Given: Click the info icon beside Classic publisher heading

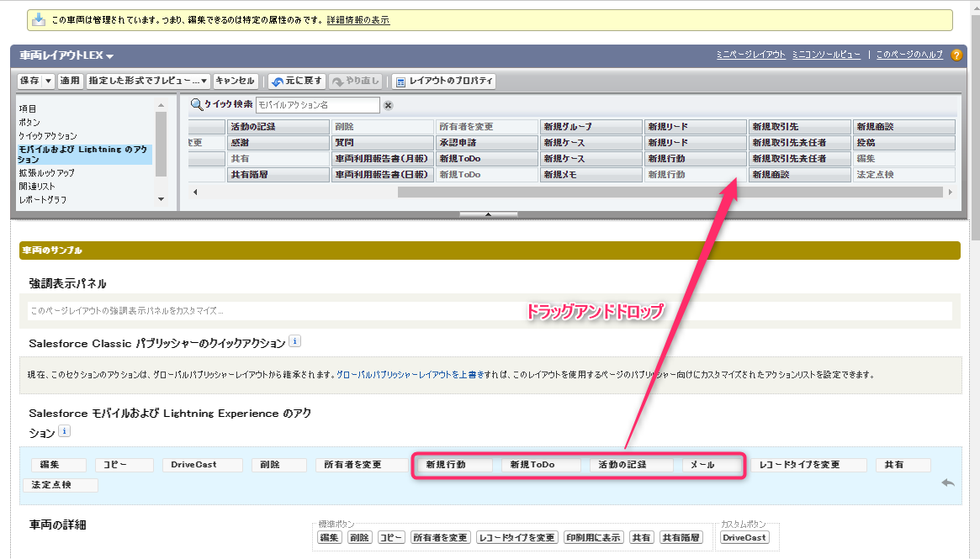Looking at the screenshot, I should click(295, 341).
